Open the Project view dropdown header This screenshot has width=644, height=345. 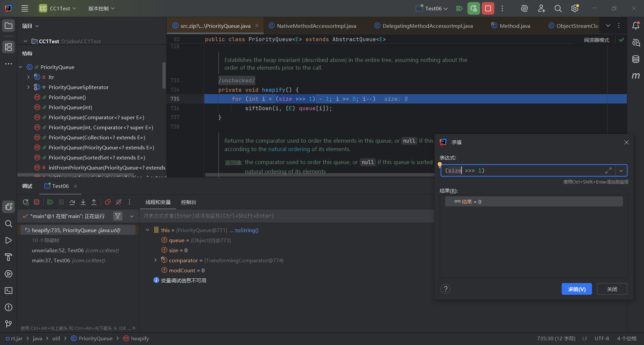click(31, 26)
